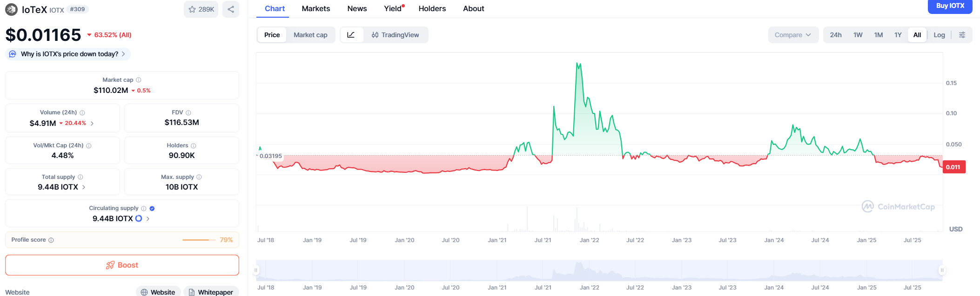Screen dimensions: 980x296
Task: Open 'Why is IOTX's price down today?'
Action: 68,54
